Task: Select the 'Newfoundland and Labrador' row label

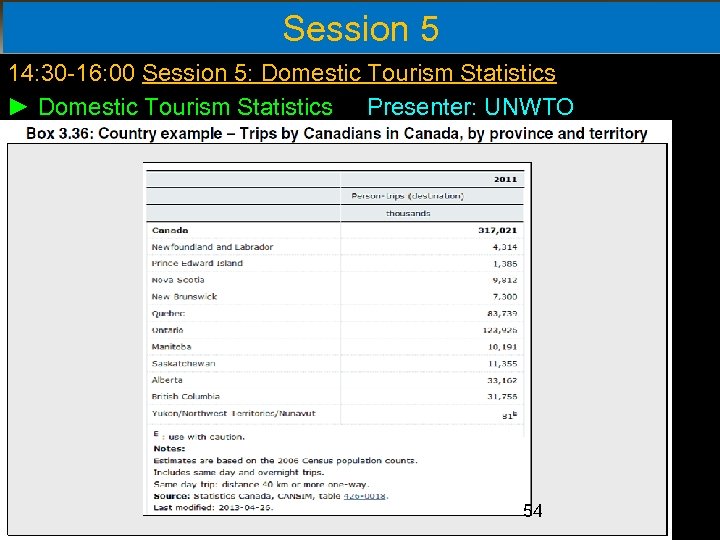Action: 212,247
